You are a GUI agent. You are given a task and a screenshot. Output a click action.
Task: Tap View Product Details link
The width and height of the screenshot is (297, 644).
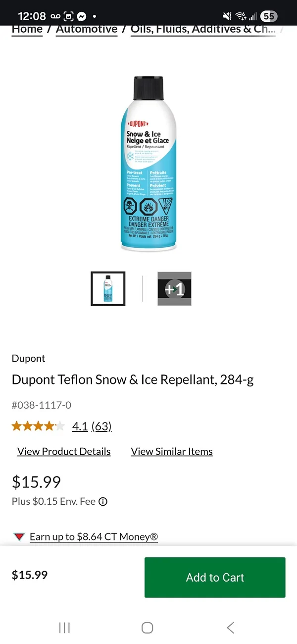point(64,451)
